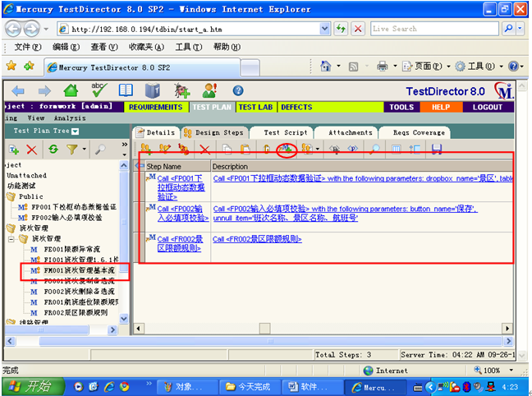Image resolution: width=532 pixels, height=396 pixels.
Task: Click the Find magnifier in steps toolbar
Action: click(x=374, y=149)
